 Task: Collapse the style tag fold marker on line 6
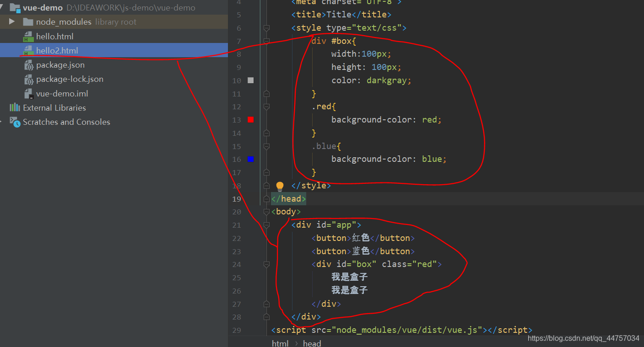pyautogui.click(x=266, y=28)
